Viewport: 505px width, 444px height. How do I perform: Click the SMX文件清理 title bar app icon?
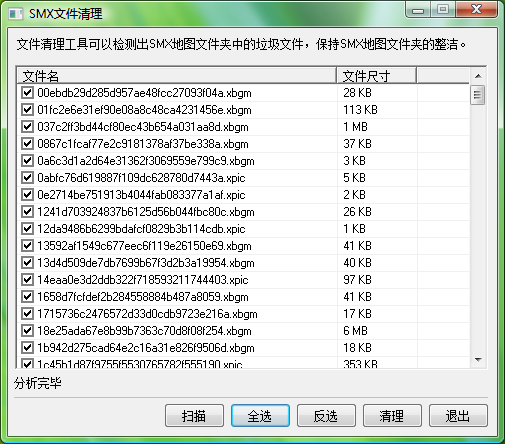pyautogui.click(x=15, y=14)
